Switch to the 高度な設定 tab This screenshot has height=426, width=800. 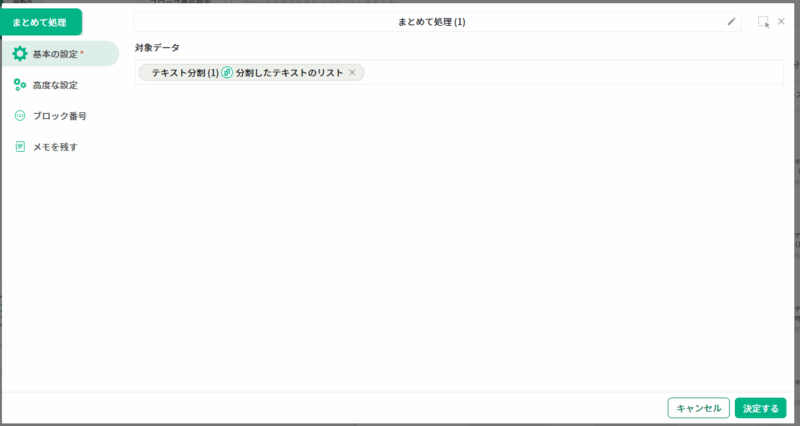tap(55, 85)
